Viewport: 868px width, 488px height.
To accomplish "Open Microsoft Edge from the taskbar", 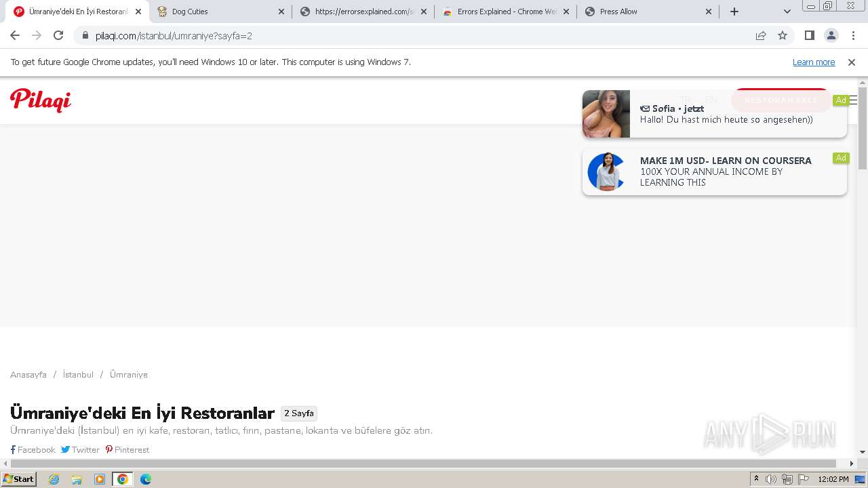I will (146, 479).
